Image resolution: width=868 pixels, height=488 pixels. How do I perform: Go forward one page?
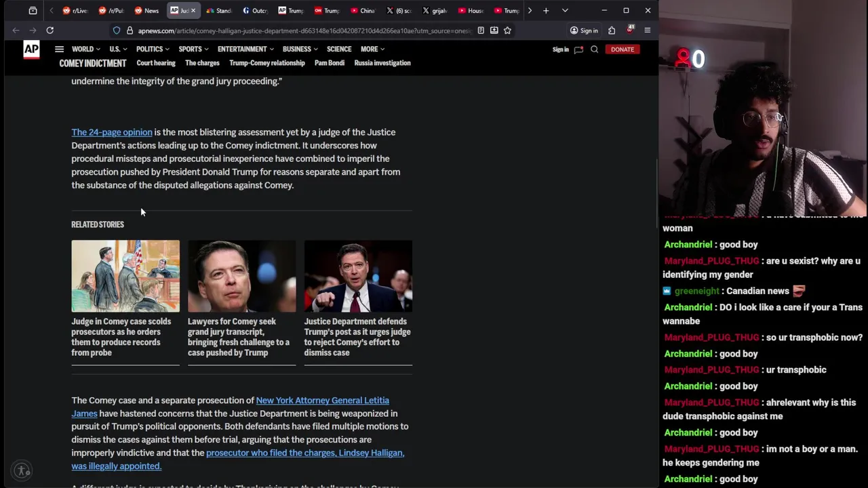[33, 30]
